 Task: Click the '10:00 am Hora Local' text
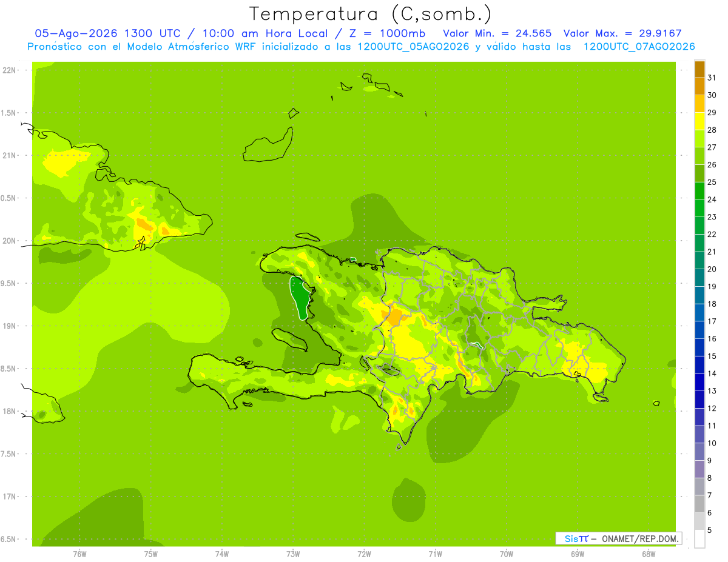[x=264, y=33]
